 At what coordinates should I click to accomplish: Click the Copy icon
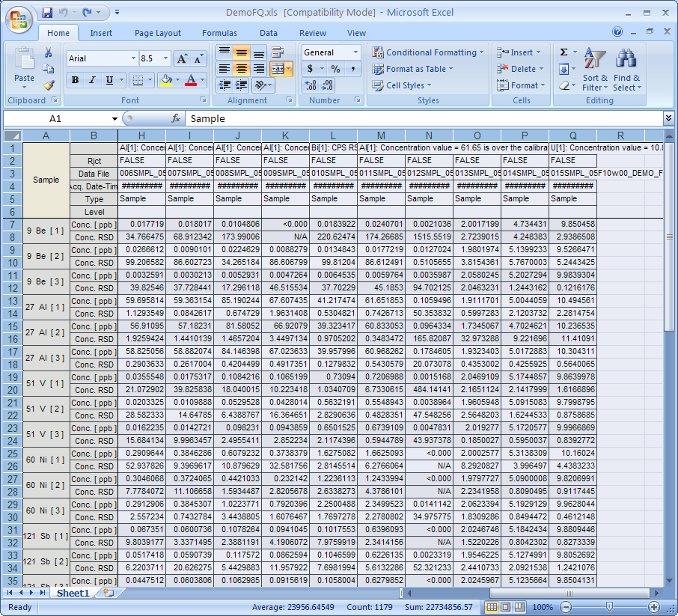click(x=49, y=69)
